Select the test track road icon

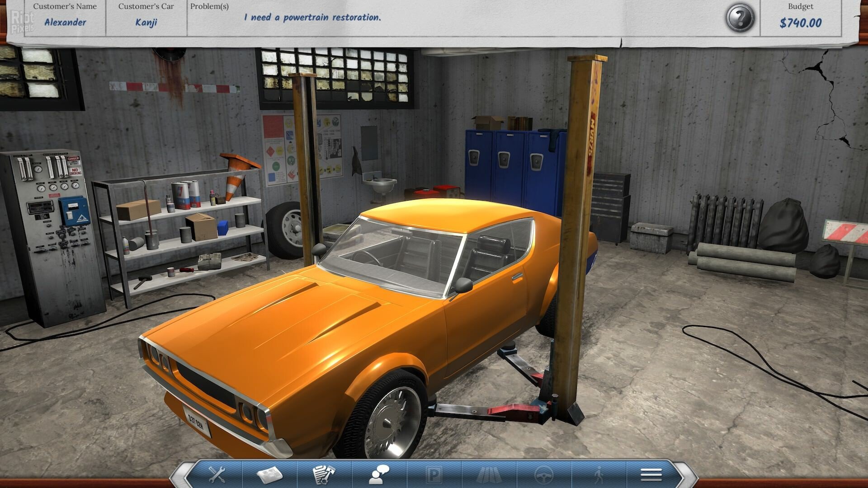(x=487, y=474)
